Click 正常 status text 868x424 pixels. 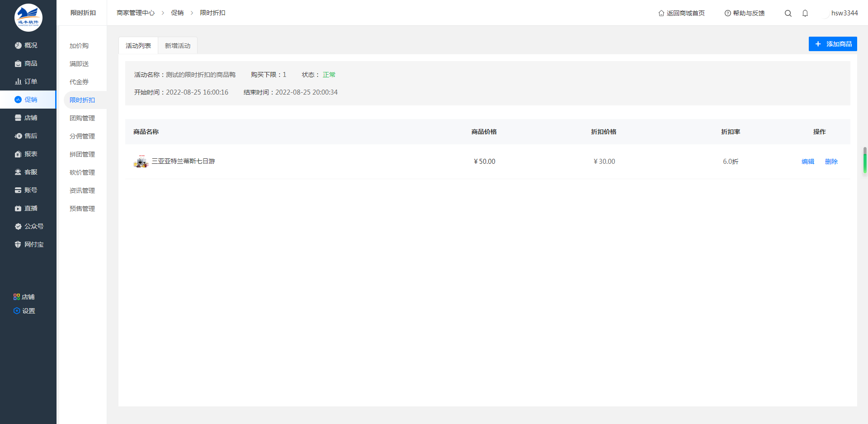(x=329, y=75)
